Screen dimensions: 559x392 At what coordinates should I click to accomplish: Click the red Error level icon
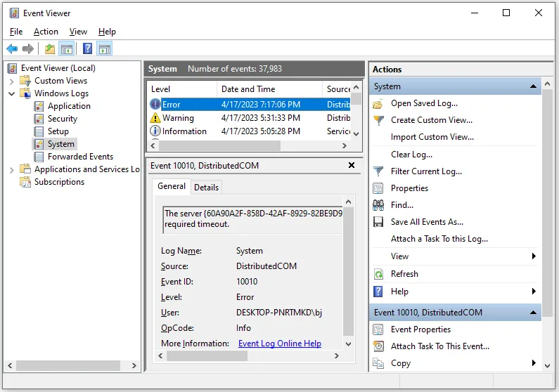pos(155,104)
